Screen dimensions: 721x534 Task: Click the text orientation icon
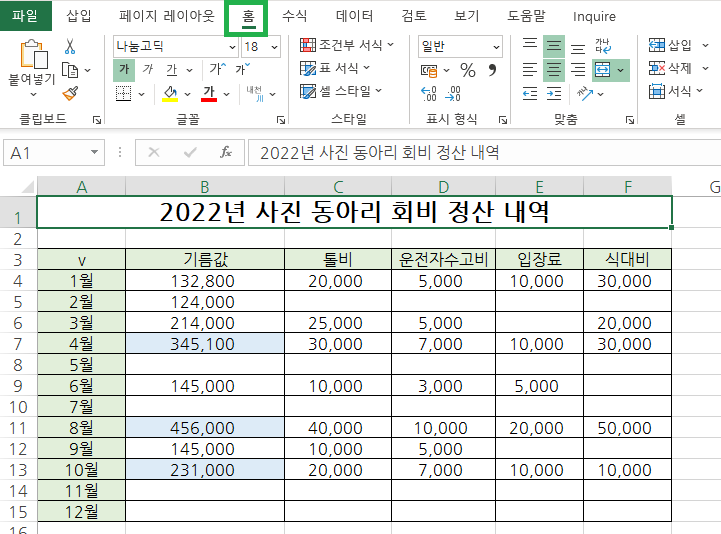584,94
